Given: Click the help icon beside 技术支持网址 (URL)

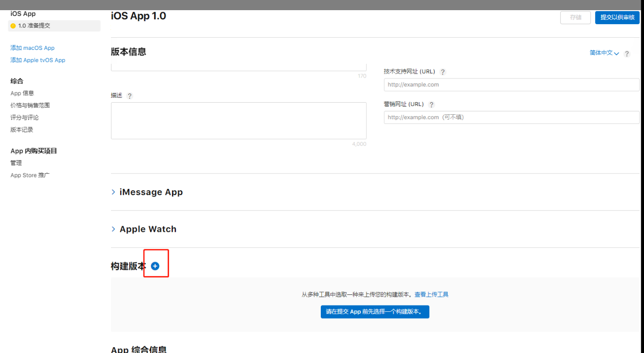Looking at the screenshot, I should [442, 72].
